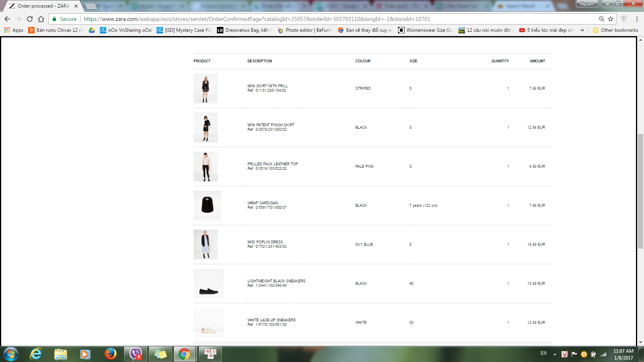Click the Midi Poplin Dress thumbnail

206,245
